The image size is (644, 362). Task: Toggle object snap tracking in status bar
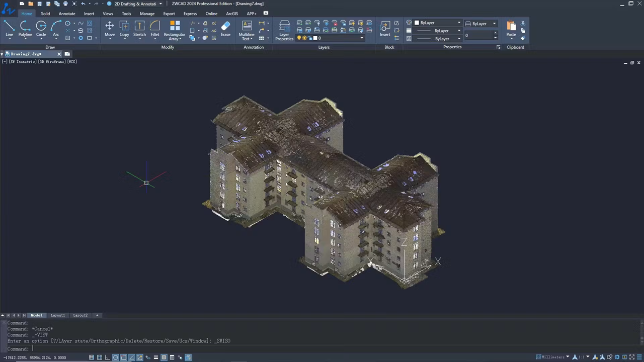click(x=132, y=357)
